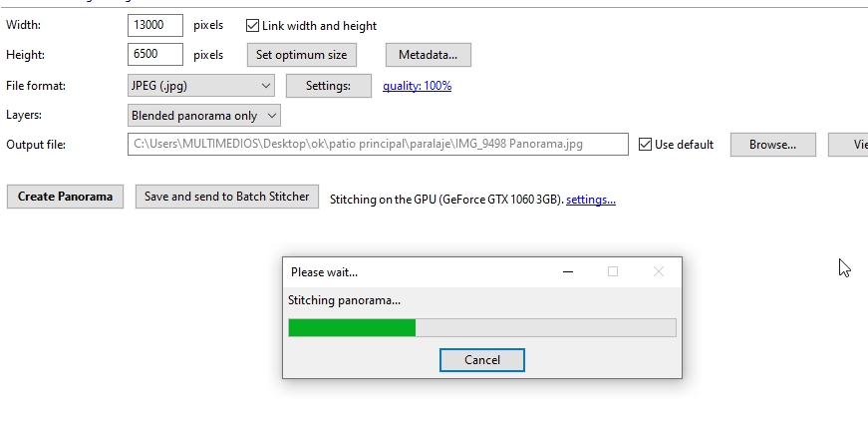The width and height of the screenshot is (868, 433).
Task: Toggle Link width and height checkbox
Action: [252, 25]
